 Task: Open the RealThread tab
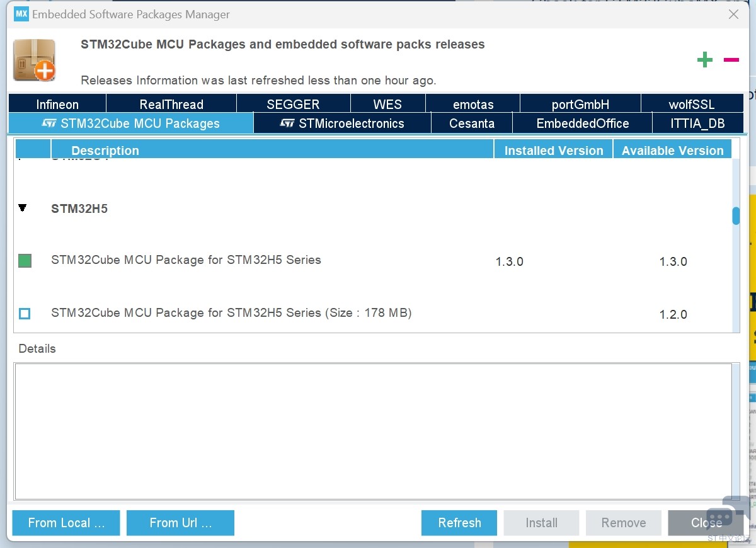point(171,104)
